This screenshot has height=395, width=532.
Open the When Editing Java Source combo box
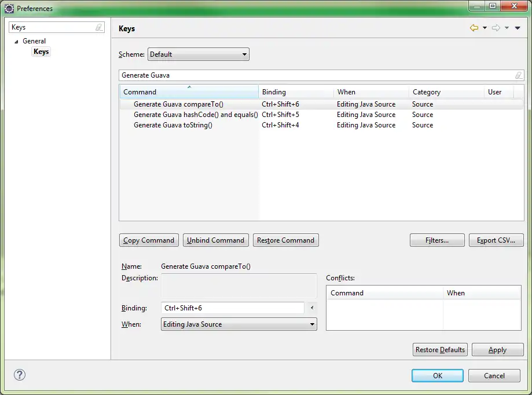point(239,324)
